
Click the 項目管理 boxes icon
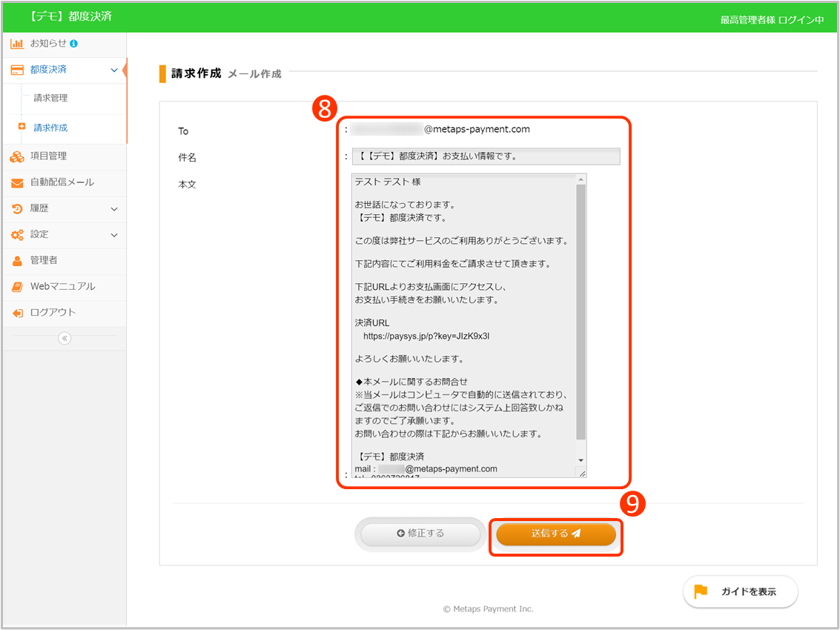click(x=17, y=156)
